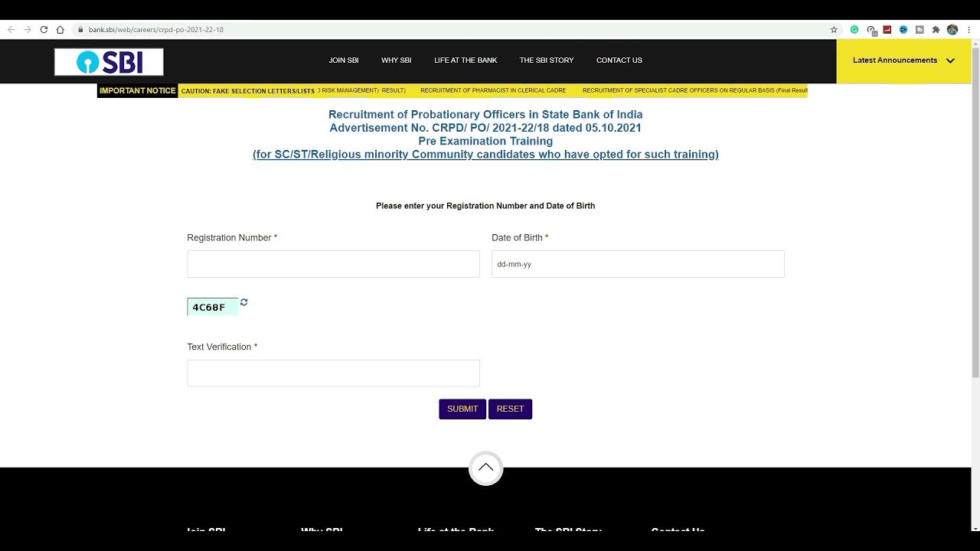Click the Registration Number input field
This screenshot has width=980, height=551.
(x=333, y=264)
